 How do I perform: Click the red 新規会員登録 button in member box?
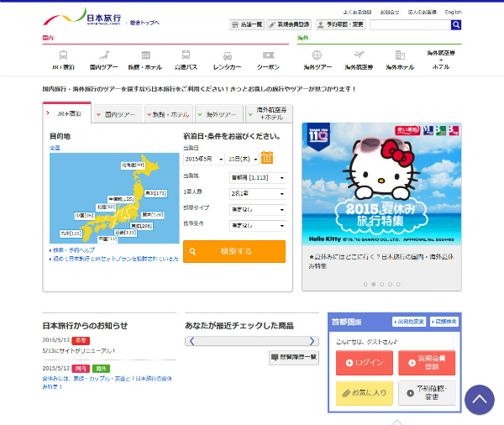427,363
